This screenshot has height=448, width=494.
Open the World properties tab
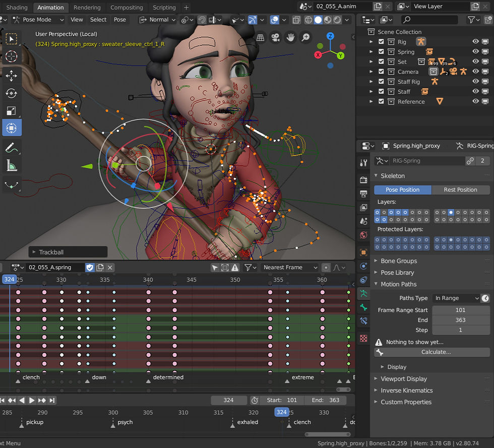click(x=363, y=235)
